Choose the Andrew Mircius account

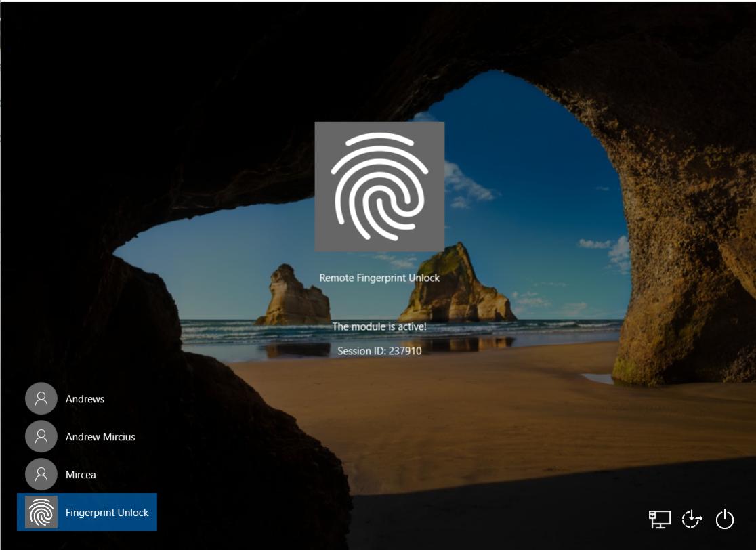[x=87, y=437]
